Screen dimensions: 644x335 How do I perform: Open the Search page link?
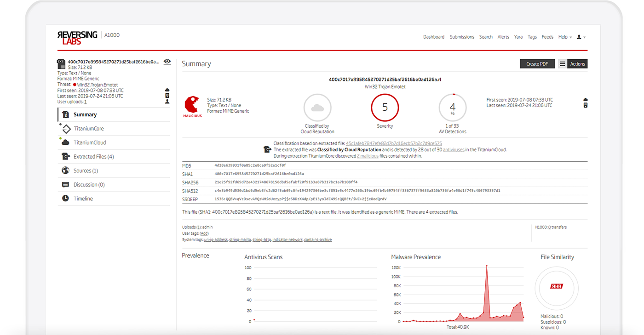[x=486, y=37]
